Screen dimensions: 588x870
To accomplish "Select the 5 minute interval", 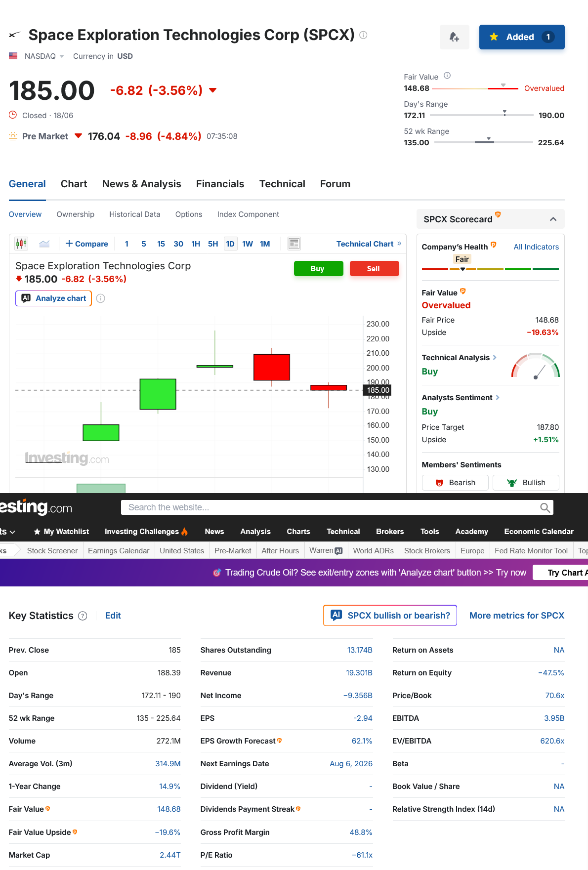I will (144, 244).
